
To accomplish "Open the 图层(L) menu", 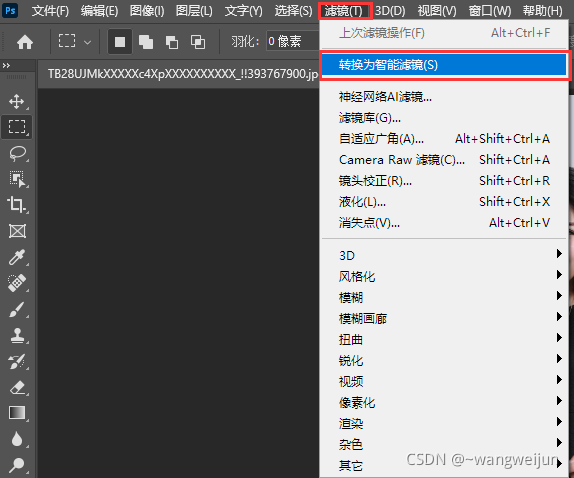I will (194, 11).
